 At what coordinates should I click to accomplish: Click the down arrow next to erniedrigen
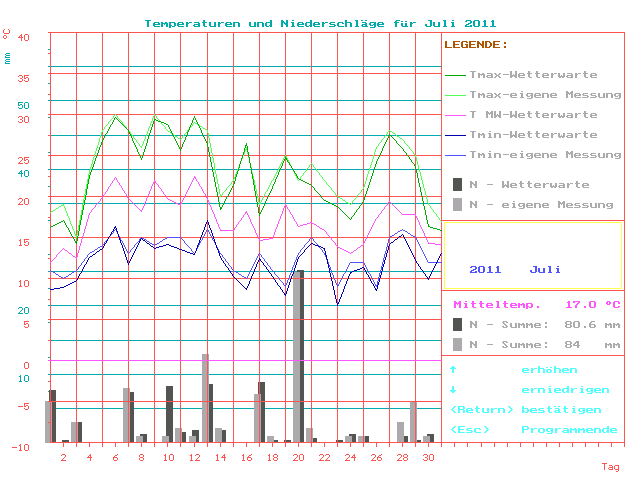(453, 390)
